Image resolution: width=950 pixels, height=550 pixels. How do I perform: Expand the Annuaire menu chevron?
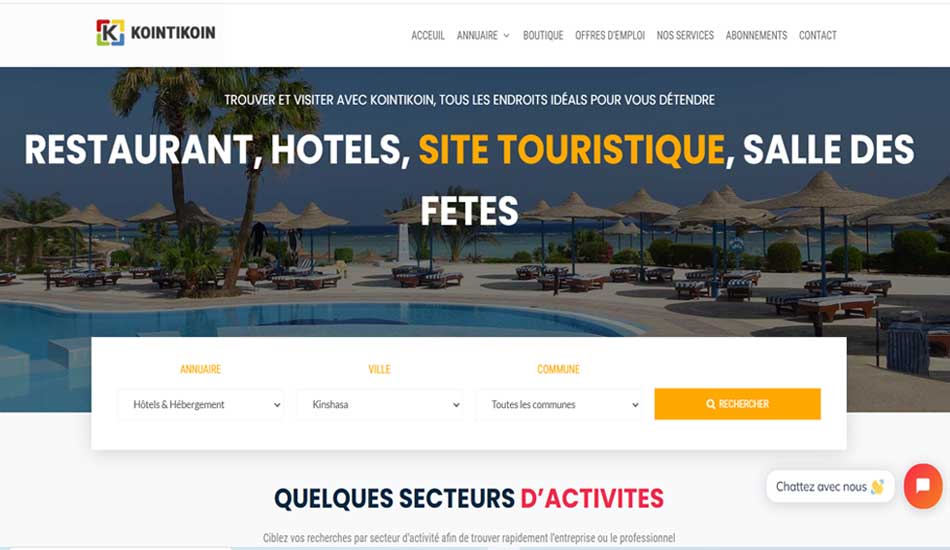pyautogui.click(x=507, y=36)
